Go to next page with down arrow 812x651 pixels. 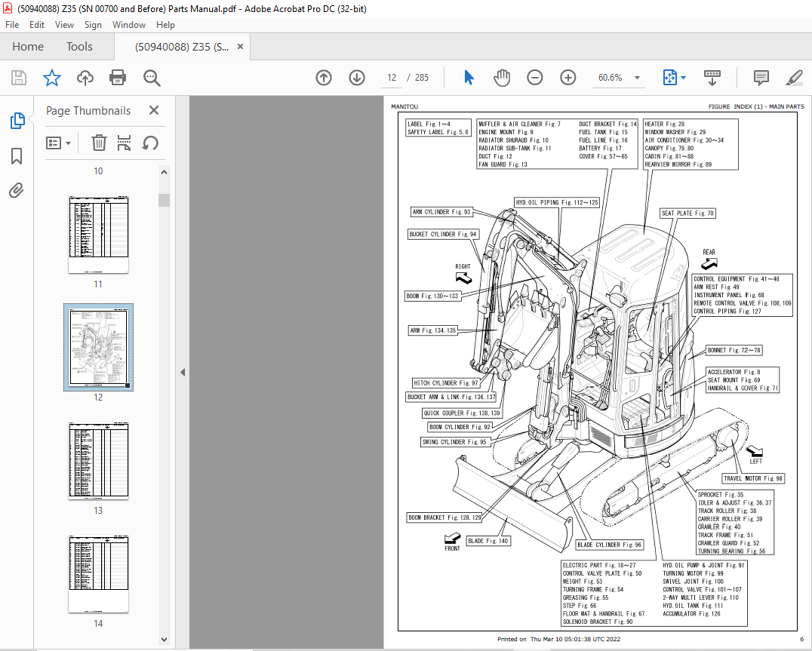pyautogui.click(x=357, y=78)
